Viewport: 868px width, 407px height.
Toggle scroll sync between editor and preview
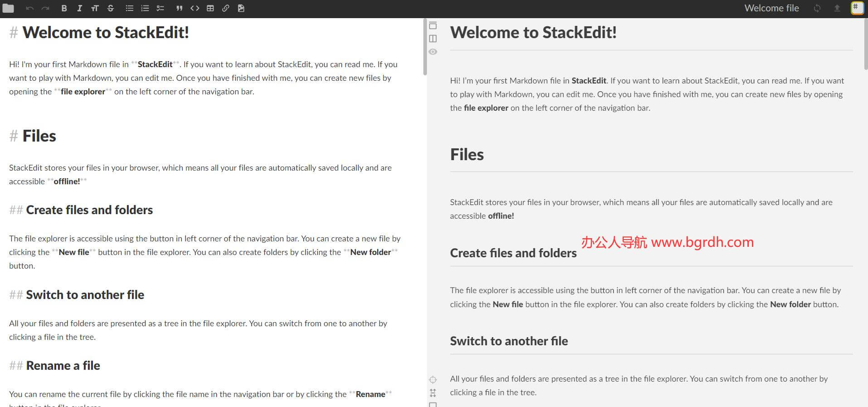click(433, 393)
